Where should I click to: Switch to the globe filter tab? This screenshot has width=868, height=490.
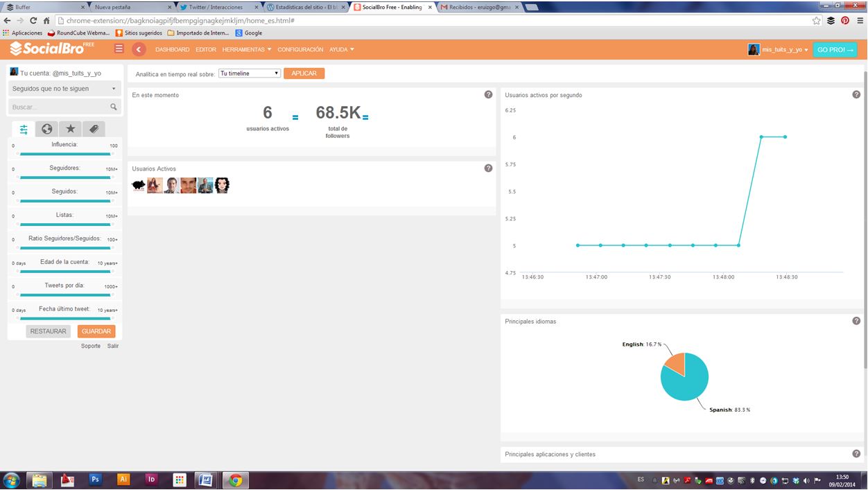[46, 129]
